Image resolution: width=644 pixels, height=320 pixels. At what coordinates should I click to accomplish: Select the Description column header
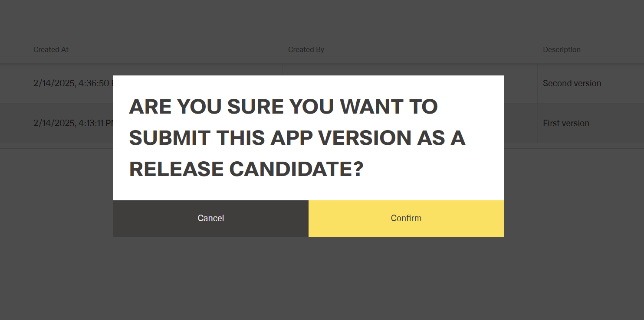tap(562, 49)
